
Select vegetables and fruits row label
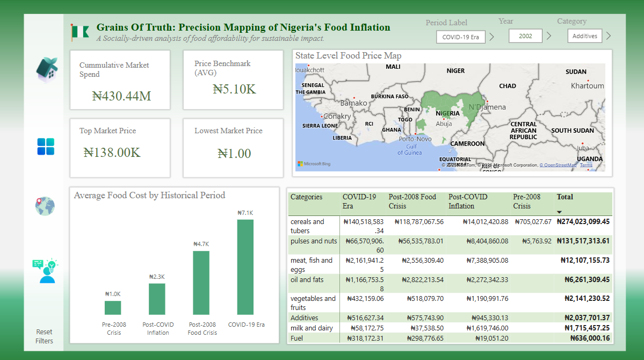[x=313, y=303]
